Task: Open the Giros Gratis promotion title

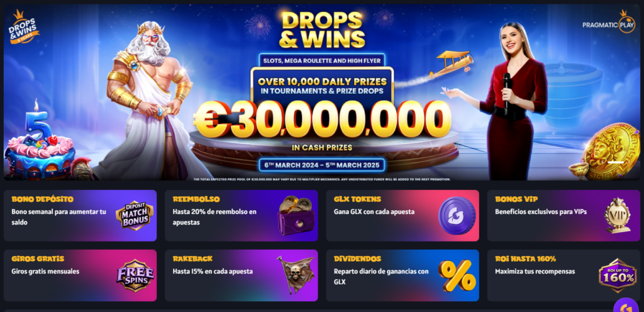Action: pos(38,259)
